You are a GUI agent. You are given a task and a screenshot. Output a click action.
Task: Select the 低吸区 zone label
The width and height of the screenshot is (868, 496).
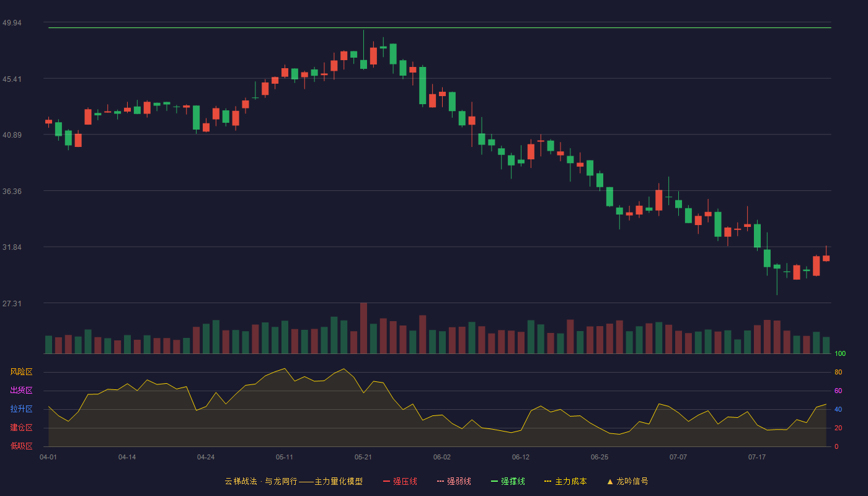[21, 446]
